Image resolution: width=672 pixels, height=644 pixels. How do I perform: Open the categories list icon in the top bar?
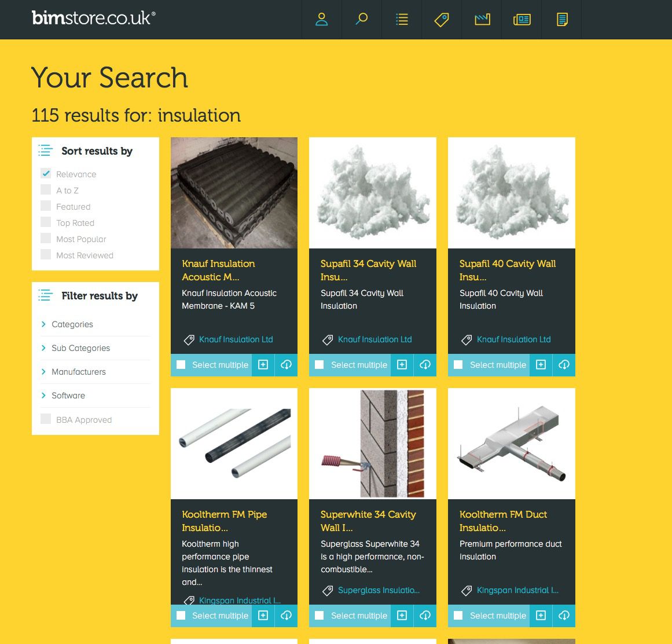tap(402, 19)
